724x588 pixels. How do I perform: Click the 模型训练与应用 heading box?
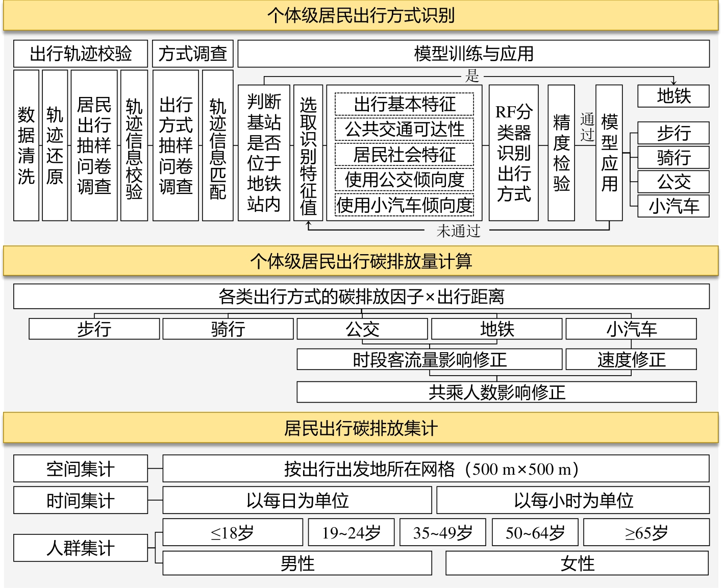point(473,54)
